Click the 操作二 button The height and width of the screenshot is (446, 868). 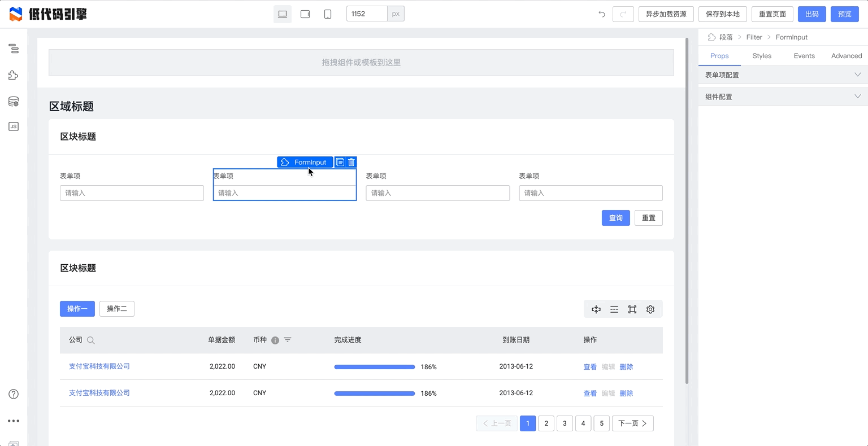click(x=117, y=309)
